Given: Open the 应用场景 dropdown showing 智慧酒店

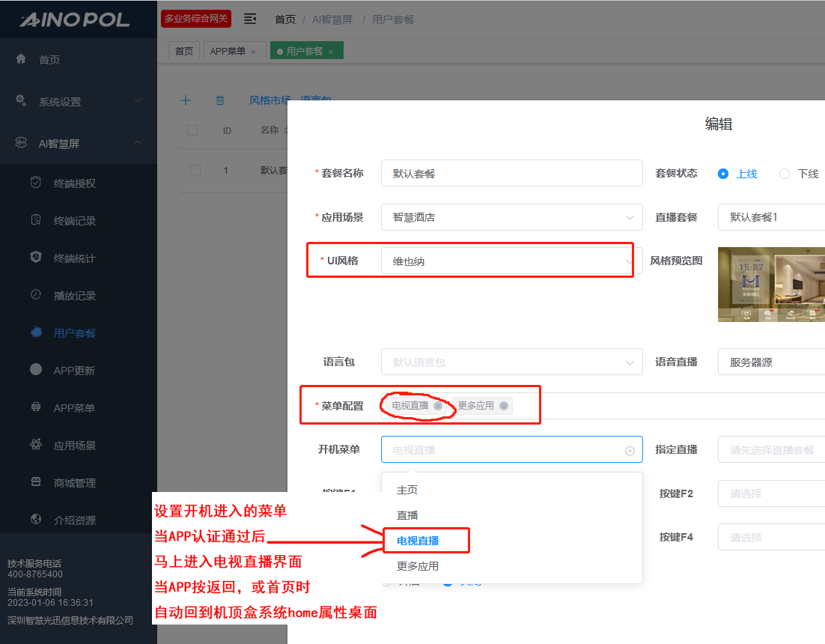Looking at the screenshot, I should [511, 217].
